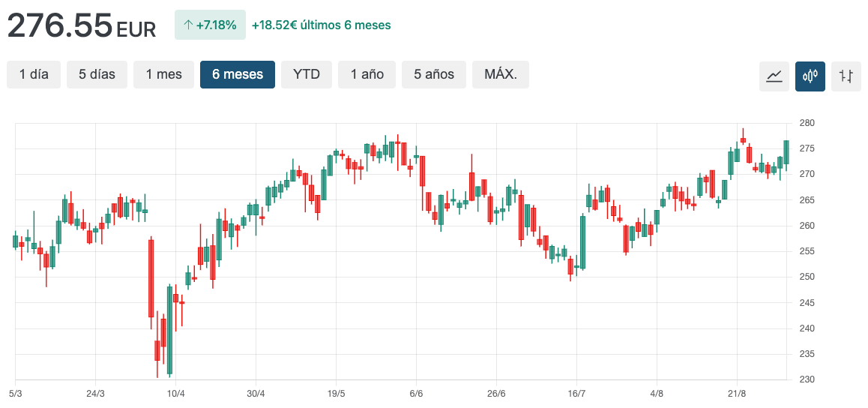
Task: Click the +7.18% change badge
Action: 210,25
